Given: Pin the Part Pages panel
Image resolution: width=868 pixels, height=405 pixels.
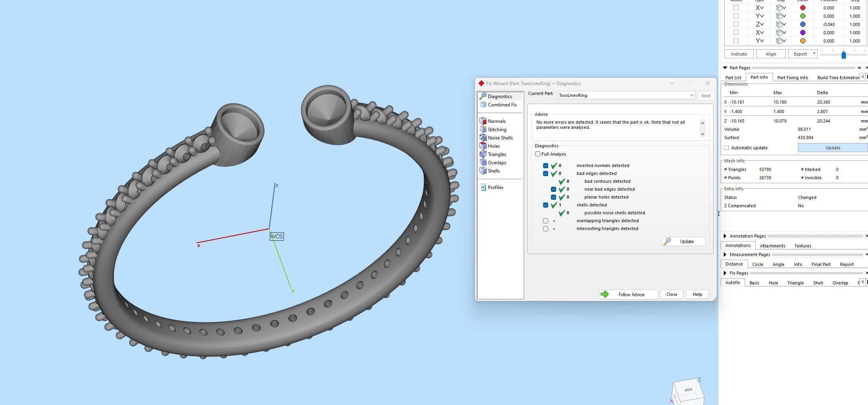Looking at the screenshot, I should pyautogui.click(x=859, y=68).
